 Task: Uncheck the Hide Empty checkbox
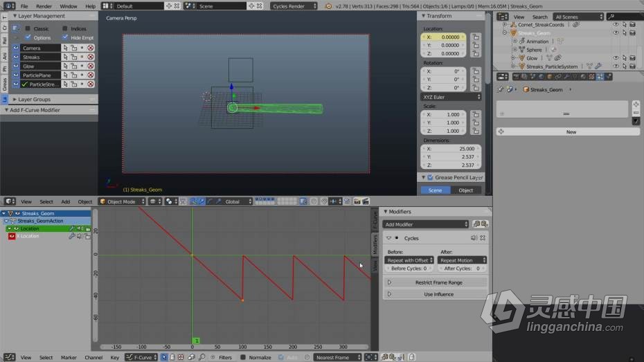pos(65,37)
